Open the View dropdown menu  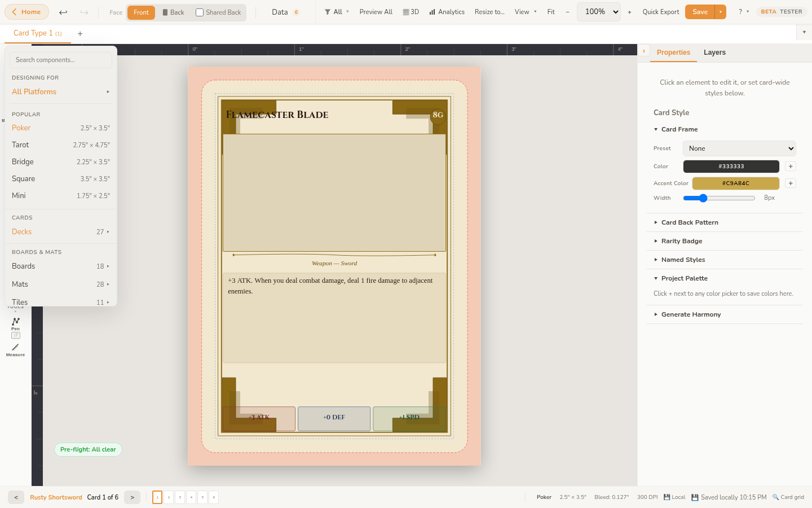coord(526,12)
